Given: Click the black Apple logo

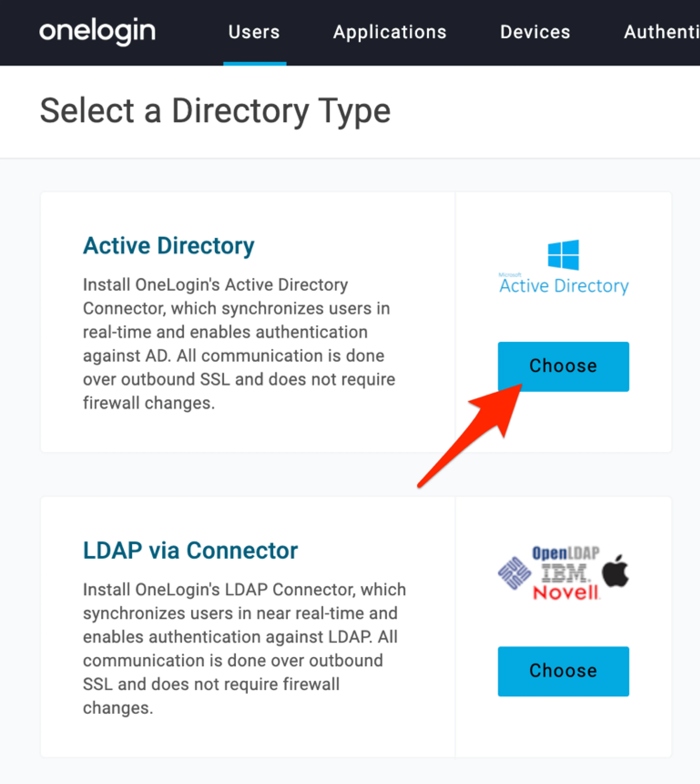Looking at the screenshot, I should point(615,571).
